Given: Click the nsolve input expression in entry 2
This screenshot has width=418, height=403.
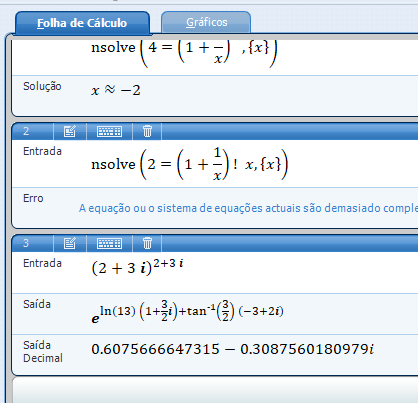Looking at the screenshot, I should tap(189, 164).
